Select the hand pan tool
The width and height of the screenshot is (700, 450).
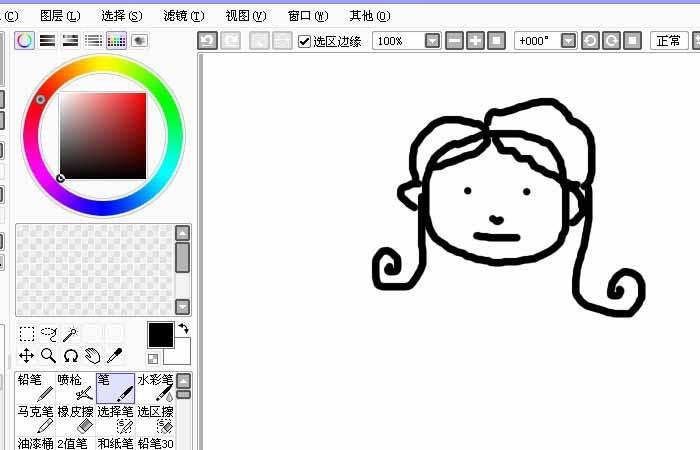click(92, 356)
